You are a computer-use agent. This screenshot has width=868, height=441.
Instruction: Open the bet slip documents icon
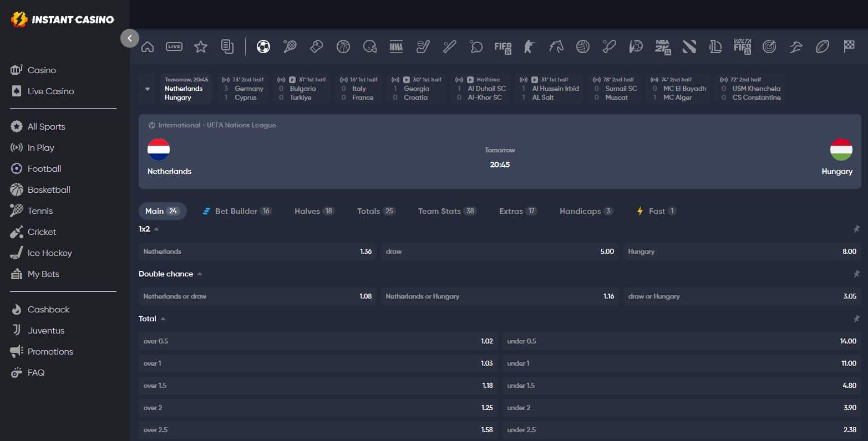point(227,47)
